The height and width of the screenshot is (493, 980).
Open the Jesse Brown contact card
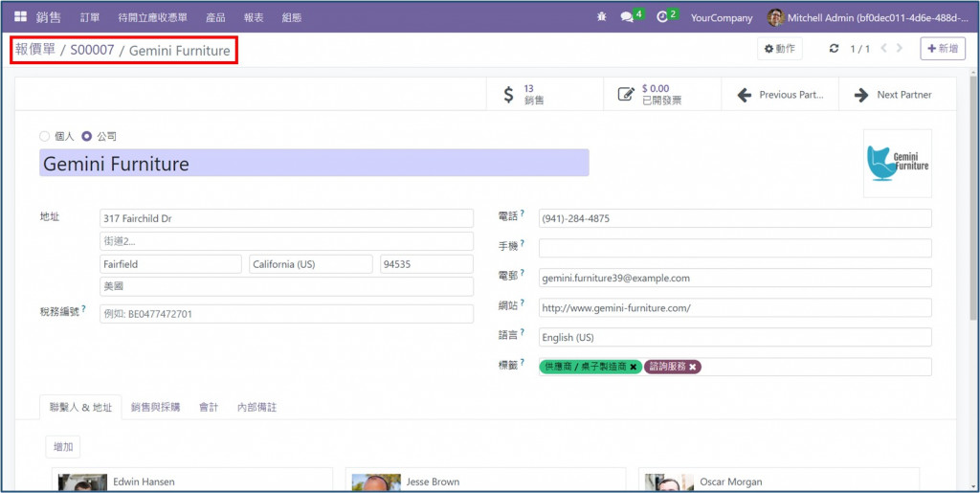point(485,480)
